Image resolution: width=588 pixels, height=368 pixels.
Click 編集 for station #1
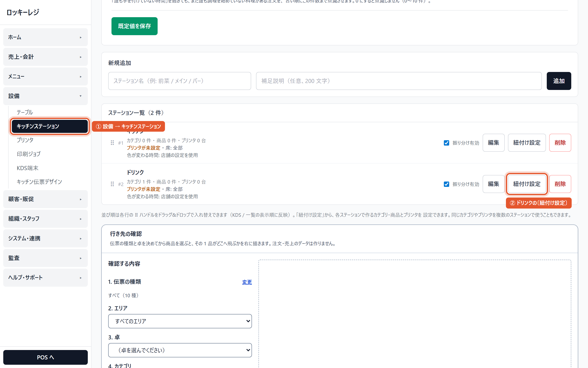pyautogui.click(x=493, y=143)
